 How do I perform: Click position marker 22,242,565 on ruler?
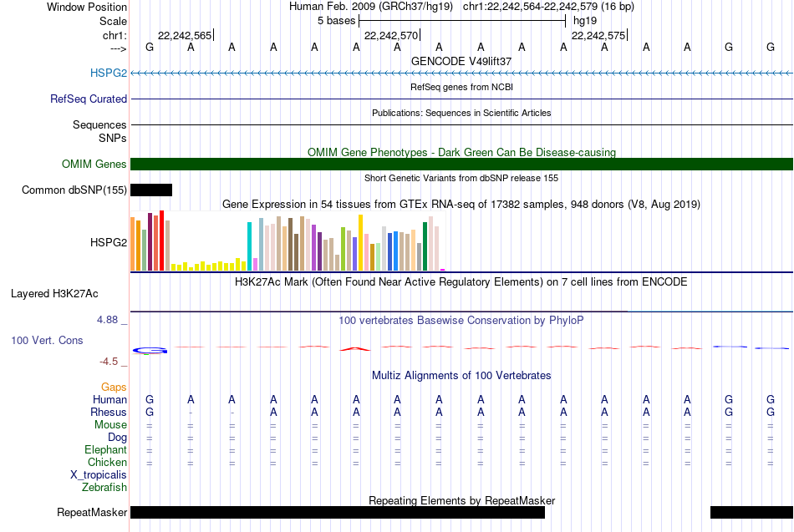[186, 35]
